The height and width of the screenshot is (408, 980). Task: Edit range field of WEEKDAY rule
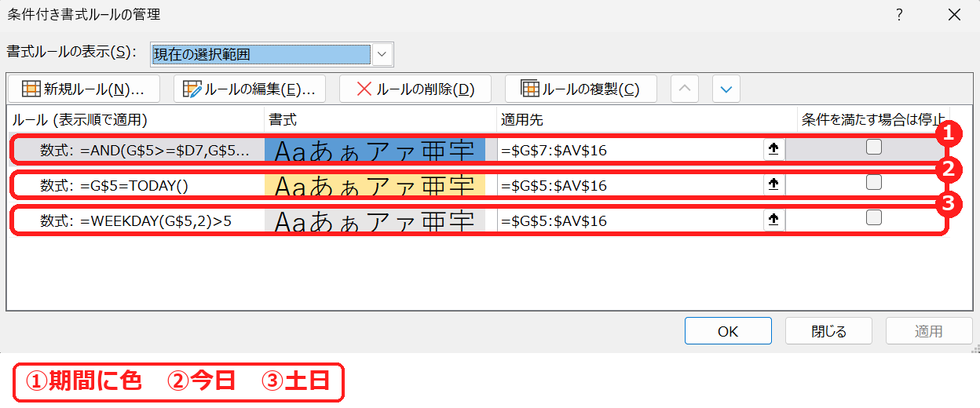tap(631, 220)
